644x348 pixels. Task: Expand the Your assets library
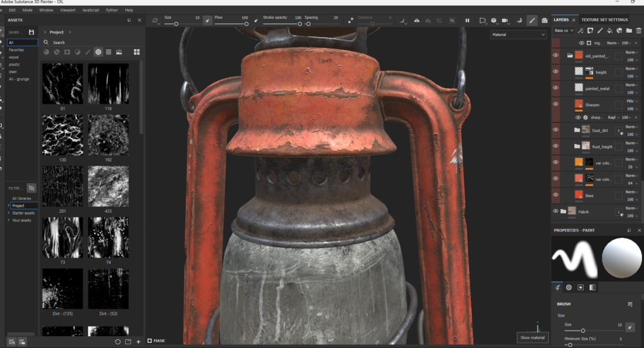click(x=9, y=220)
